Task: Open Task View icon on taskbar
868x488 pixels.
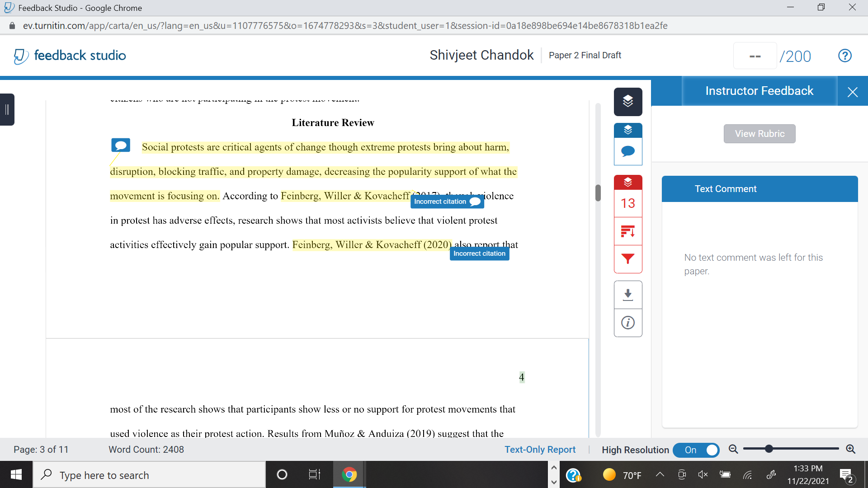Action: [x=314, y=475]
